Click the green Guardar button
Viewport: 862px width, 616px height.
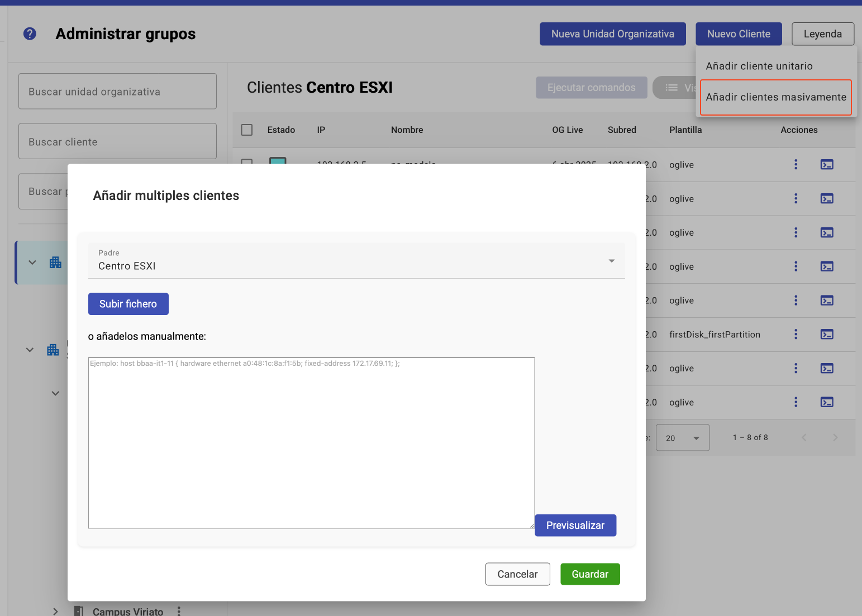pos(589,574)
